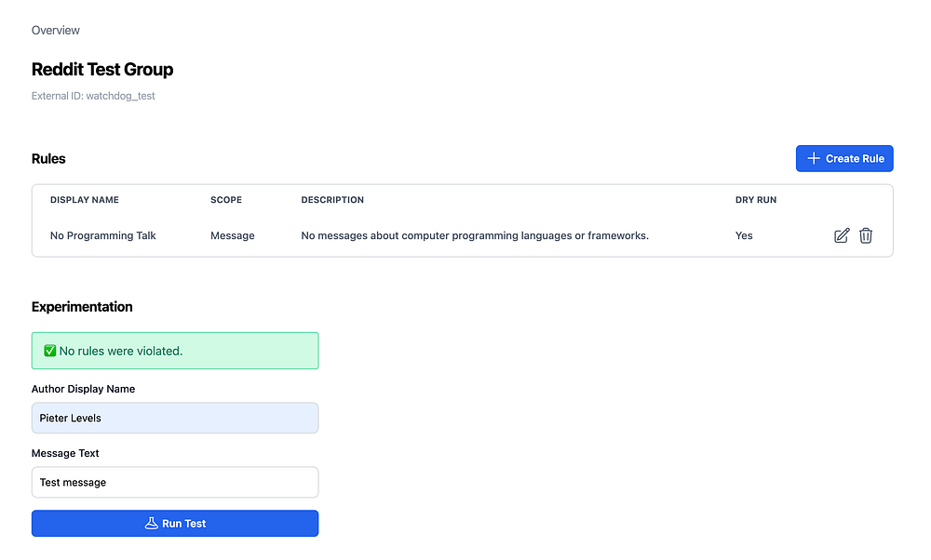
Task: Select the No Programming Talk rule name
Action: [102, 235]
